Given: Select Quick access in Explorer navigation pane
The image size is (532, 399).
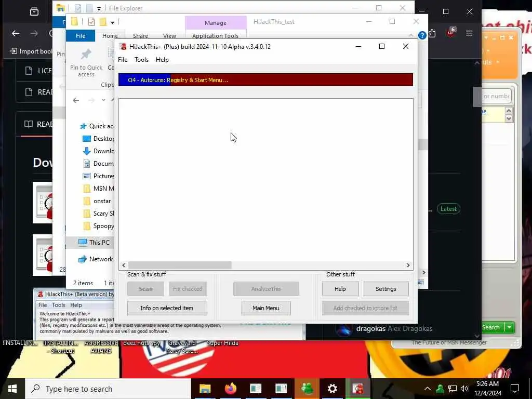Looking at the screenshot, I should 97,126.
